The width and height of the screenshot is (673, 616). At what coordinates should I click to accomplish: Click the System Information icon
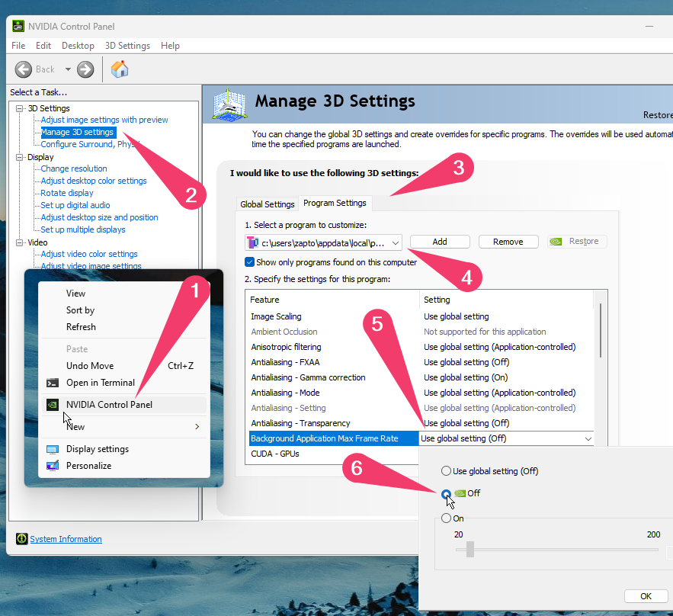pyautogui.click(x=21, y=539)
